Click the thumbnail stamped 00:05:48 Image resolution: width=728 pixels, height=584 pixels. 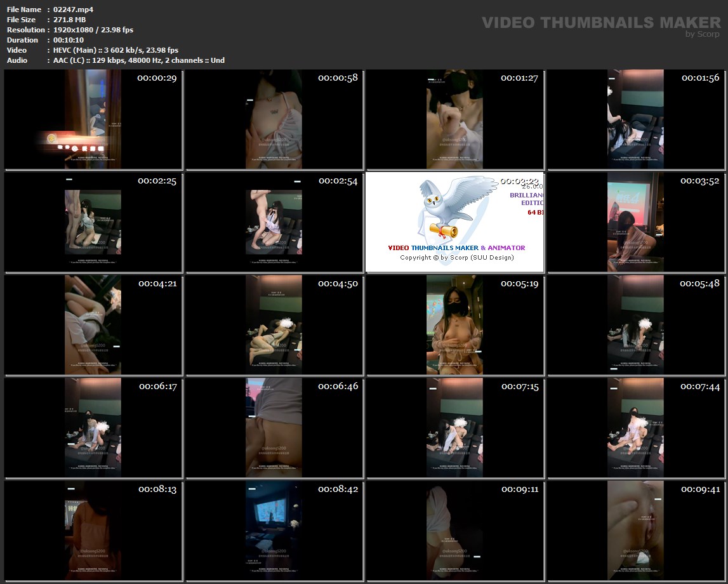pyautogui.click(x=635, y=325)
